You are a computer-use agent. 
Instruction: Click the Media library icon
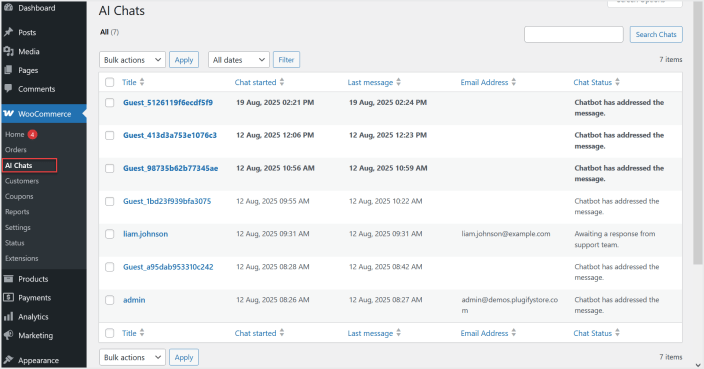coord(8,51)
